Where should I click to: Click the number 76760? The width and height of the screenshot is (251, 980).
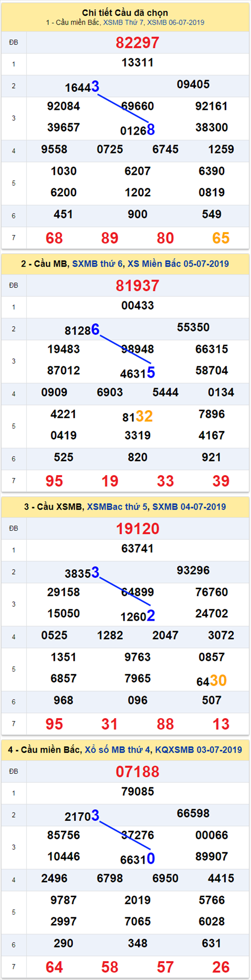coord(212,592)
